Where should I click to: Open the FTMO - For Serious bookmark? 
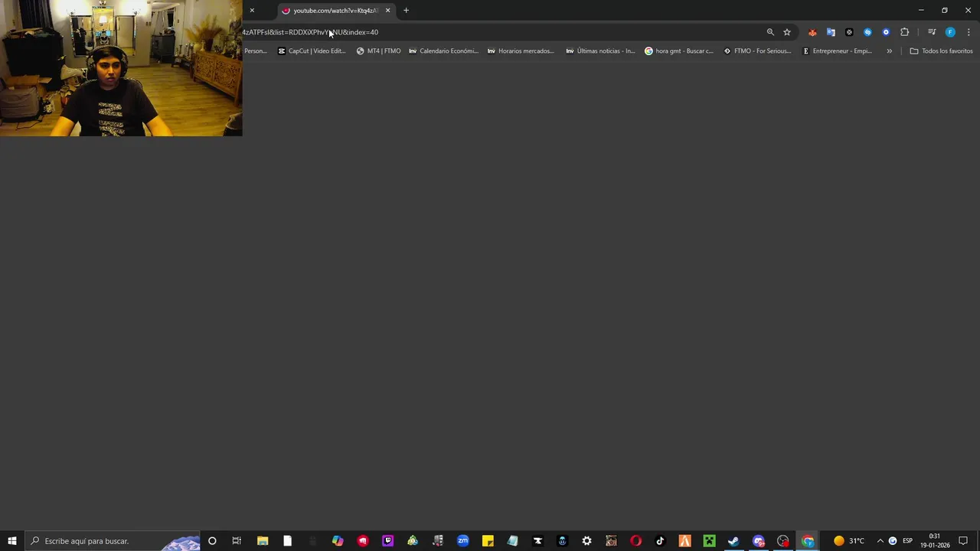point(757,51)
